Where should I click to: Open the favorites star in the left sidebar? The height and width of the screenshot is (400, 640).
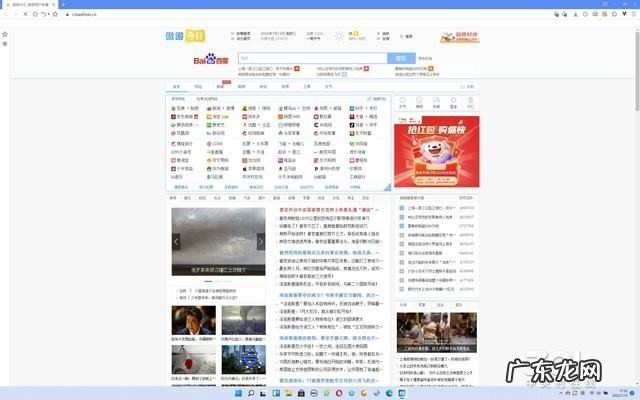point(5,34)
